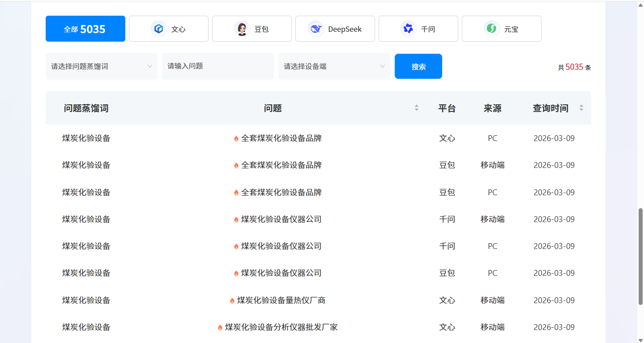Click sort arrows in 查询时间 column header
This screenshot has height=343, width=644.
coord(581,108)
